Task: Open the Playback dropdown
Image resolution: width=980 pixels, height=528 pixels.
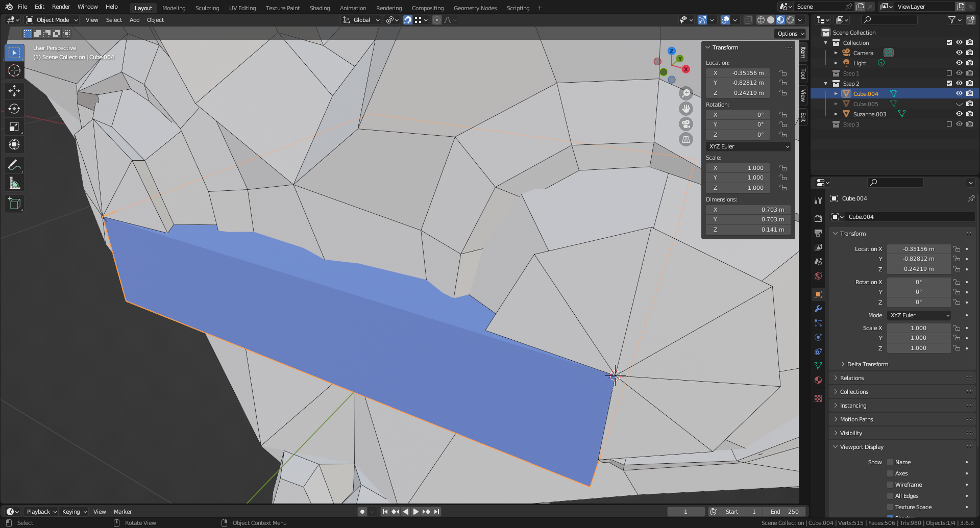Action: (41, 512)
